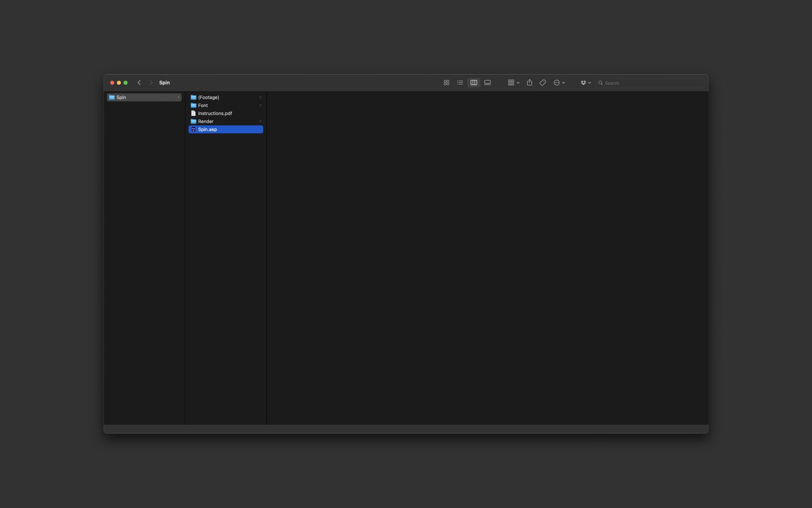Go back with the back arrow

coord(139,83)
